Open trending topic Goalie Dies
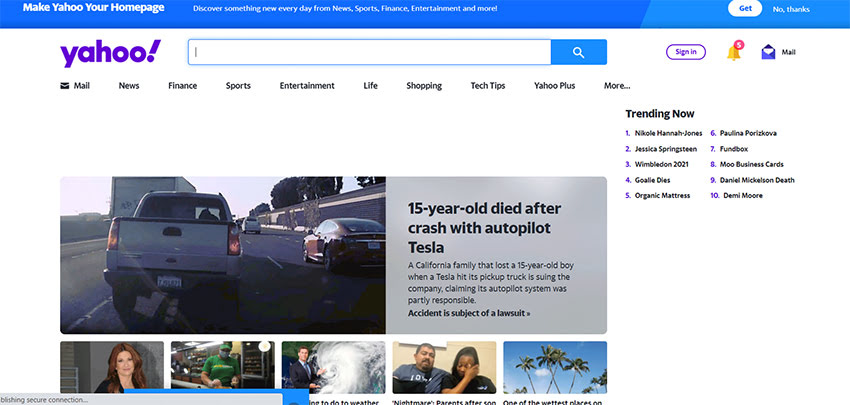 coord(653,180)
